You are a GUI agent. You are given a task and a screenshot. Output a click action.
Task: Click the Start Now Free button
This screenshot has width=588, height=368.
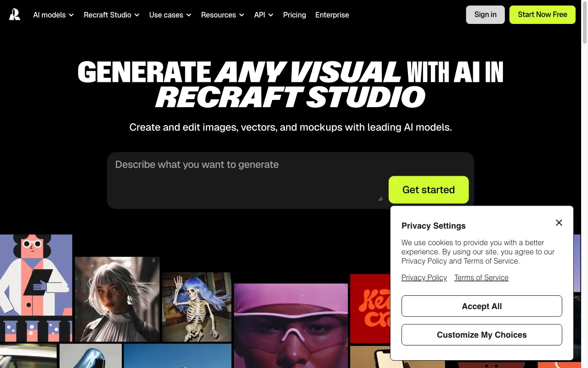543,15
